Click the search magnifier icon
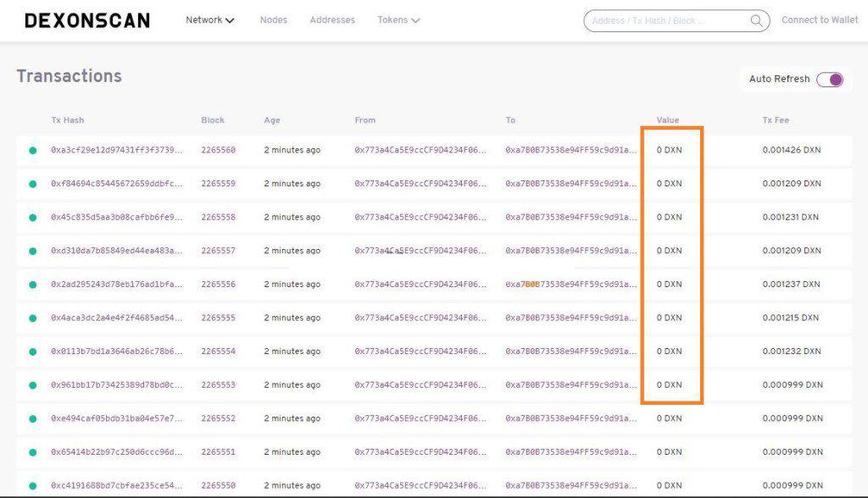868x498 pixels. click(756, 20)
